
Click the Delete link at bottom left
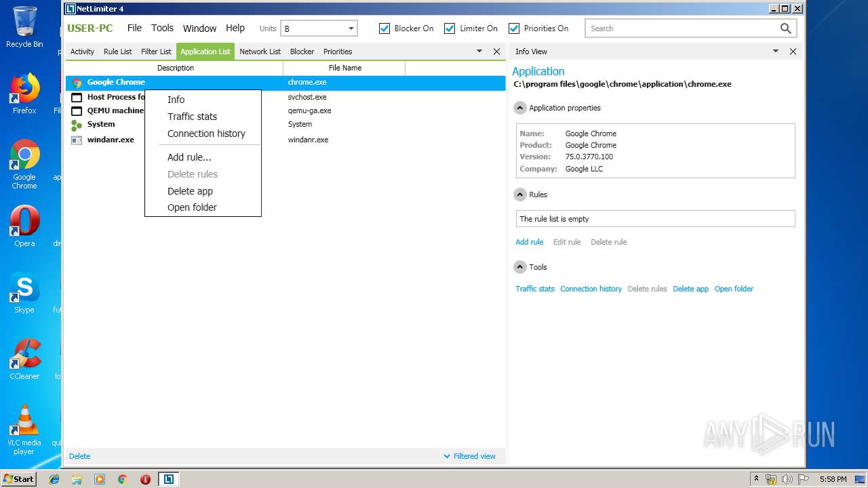pos(79,456)
